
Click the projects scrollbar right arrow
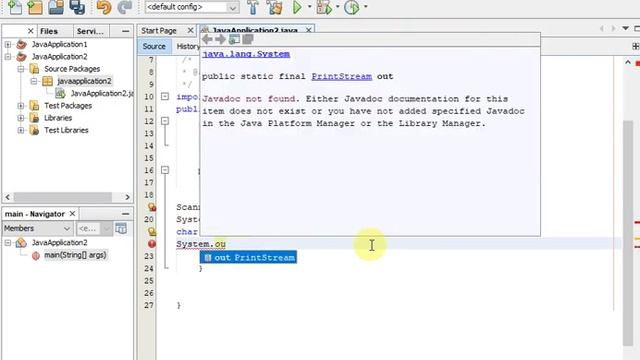pos(127,197)
